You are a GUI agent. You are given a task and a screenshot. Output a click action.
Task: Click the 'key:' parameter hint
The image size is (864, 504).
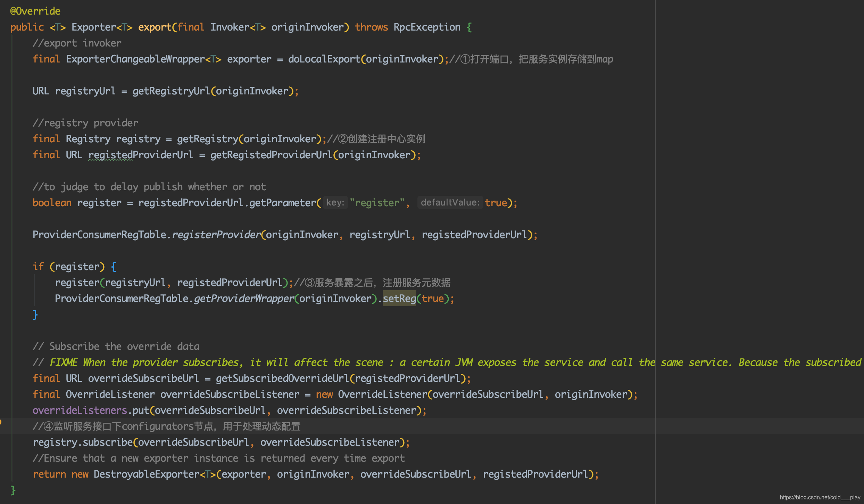335,203
